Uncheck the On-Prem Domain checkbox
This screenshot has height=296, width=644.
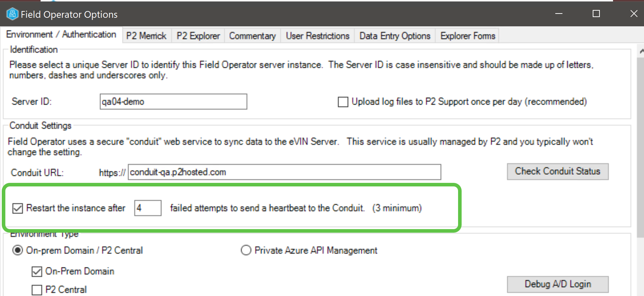coord(37,272)
